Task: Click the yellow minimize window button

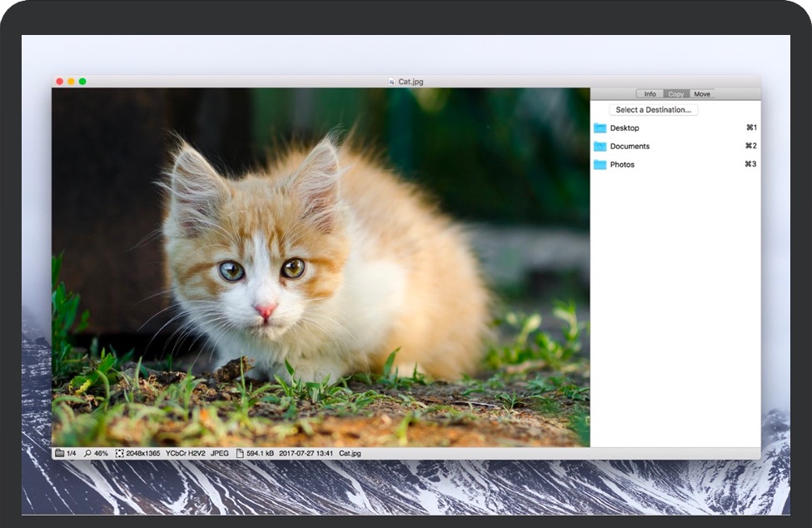Action: point(71,82)
